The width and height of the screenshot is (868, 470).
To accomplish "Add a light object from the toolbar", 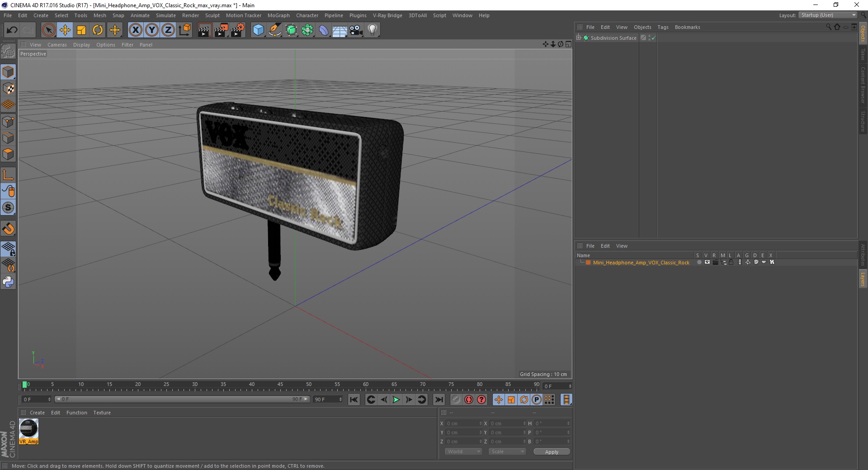I will coord(373,30).
